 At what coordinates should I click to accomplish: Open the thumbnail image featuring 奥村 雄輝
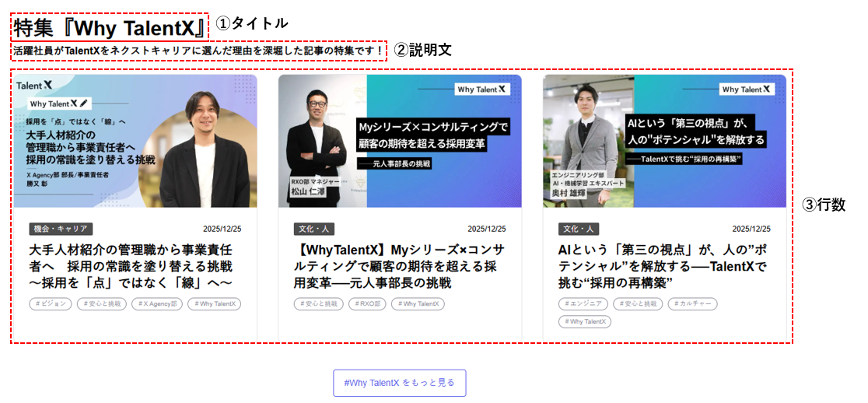(x=664, y=141)
